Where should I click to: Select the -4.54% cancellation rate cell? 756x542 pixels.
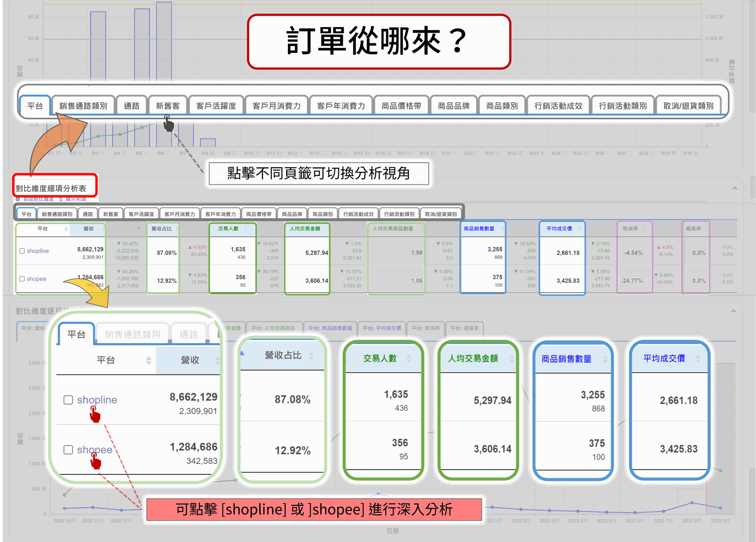pos(634,253)
